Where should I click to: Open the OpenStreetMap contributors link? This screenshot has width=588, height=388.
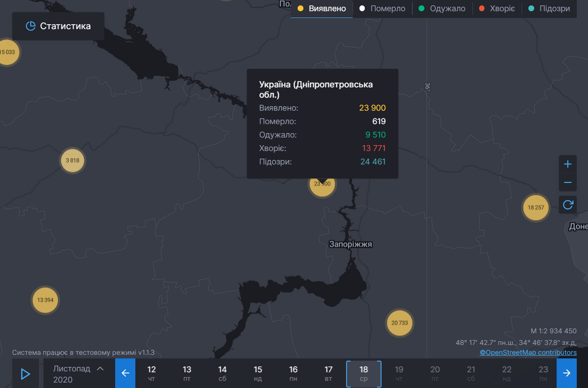528,352
